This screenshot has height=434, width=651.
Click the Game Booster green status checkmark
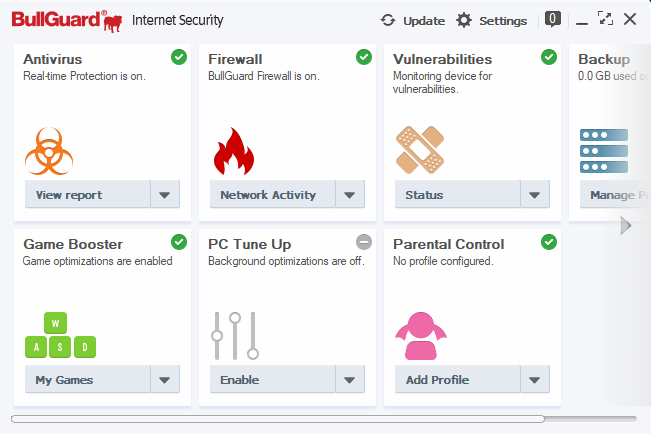point(179,242)
